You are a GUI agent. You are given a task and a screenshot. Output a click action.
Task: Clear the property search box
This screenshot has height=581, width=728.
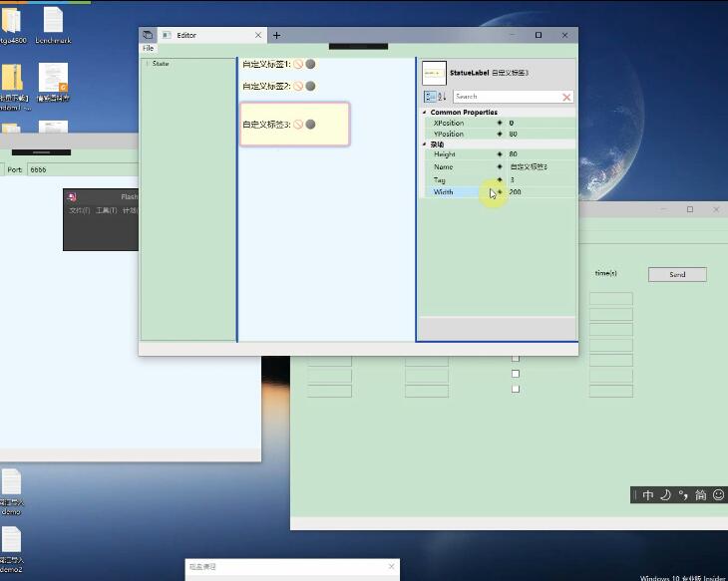[566, 97]
